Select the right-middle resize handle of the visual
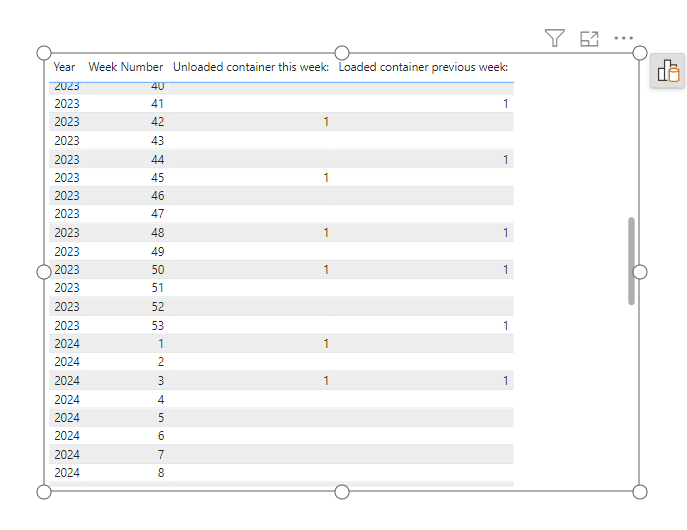687x530 pixels. (640, 272)
